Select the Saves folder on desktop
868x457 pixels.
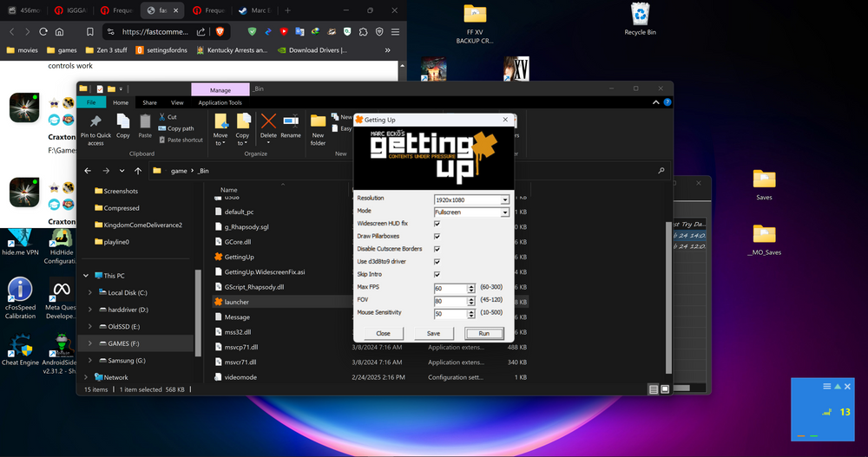(x=764, y=184)
